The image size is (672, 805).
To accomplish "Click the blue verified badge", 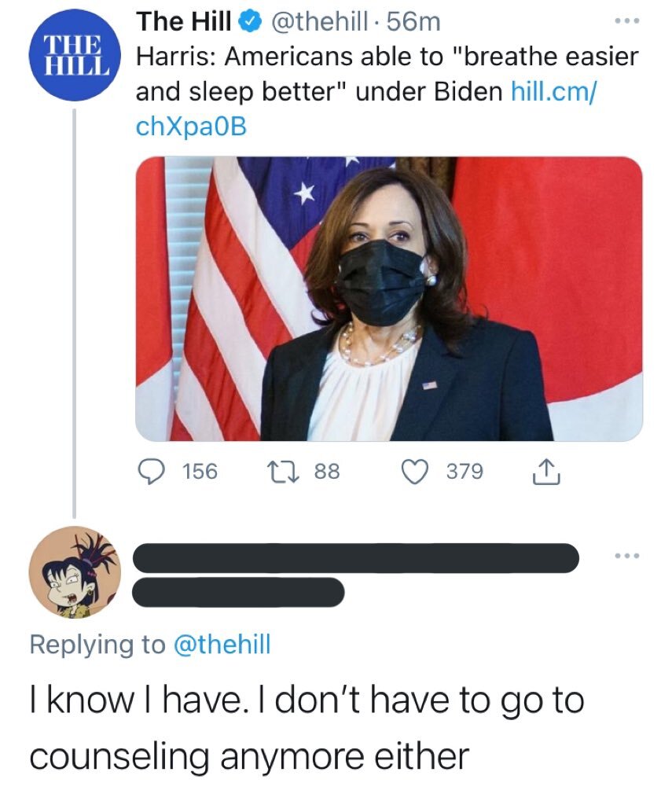I will click(248, 23).
